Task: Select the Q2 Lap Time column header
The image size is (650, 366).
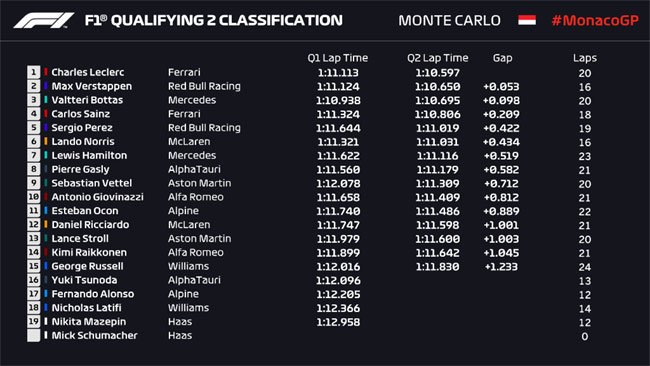Action: 438,58
